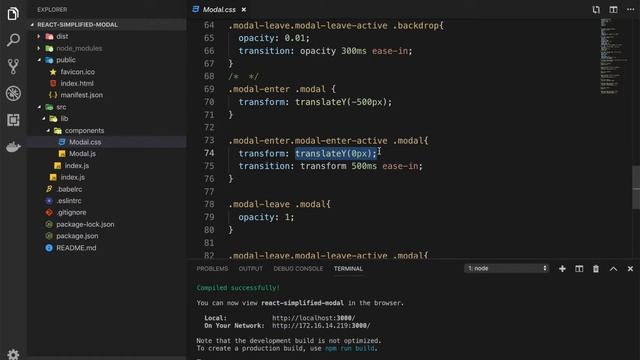640x360 pixels.
Task: Open the Manage gear settings menu
Action: (x=13, y=354)
